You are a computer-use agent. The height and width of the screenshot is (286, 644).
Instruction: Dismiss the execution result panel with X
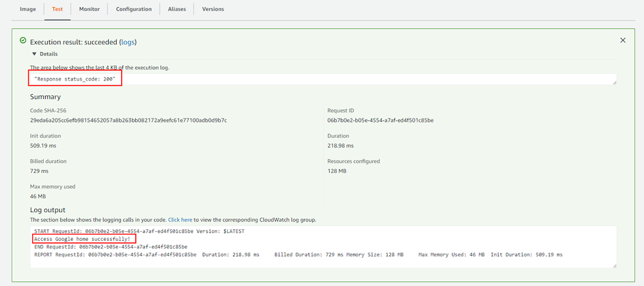pyautogui.click(x=623, y=40)
